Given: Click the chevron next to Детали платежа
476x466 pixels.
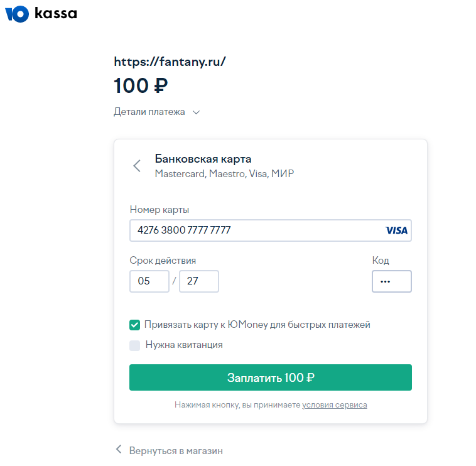Looking at the screenshot, I should click(x=196, y=112).
